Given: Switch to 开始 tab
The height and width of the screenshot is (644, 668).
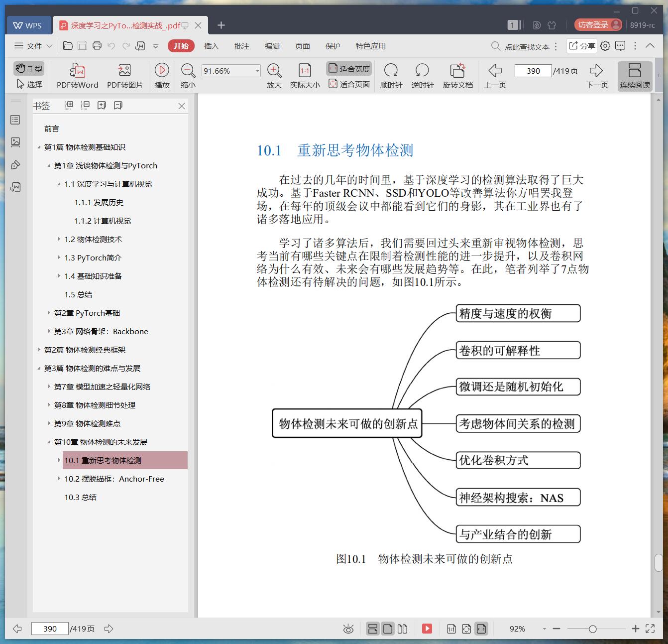Looking at the screenshot, I should click(181, 46).
